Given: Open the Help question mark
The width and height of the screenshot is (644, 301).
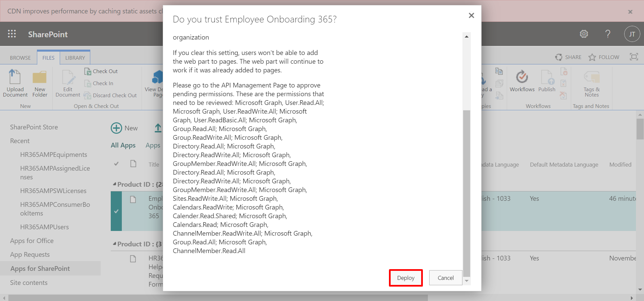Looking at the screenshot, I should (x=608, y=34).
